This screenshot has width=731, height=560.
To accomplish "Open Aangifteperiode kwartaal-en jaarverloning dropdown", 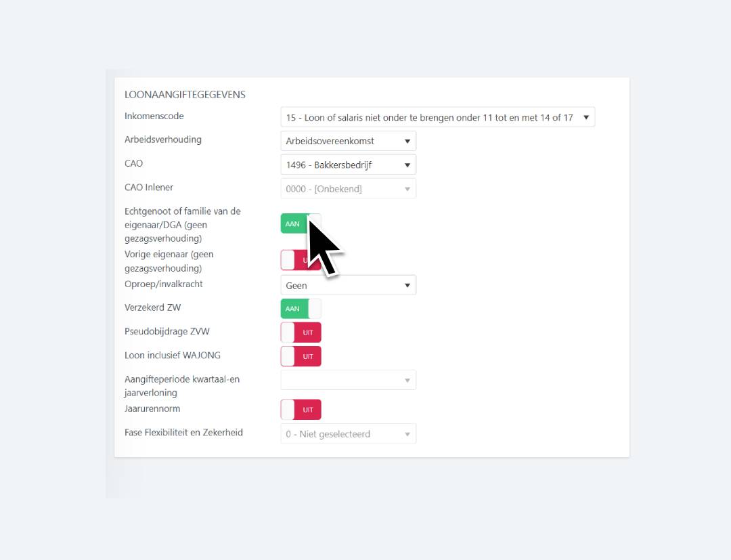I will [x=348, y=380].
